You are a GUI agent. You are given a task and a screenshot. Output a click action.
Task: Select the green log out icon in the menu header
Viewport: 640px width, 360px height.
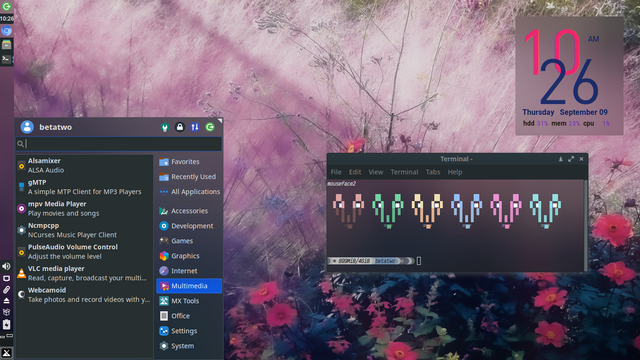tap(210, 127)
